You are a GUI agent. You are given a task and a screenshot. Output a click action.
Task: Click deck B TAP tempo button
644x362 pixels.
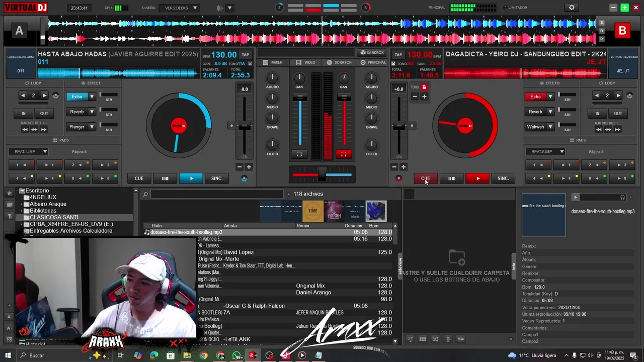[x=398, y=54]
